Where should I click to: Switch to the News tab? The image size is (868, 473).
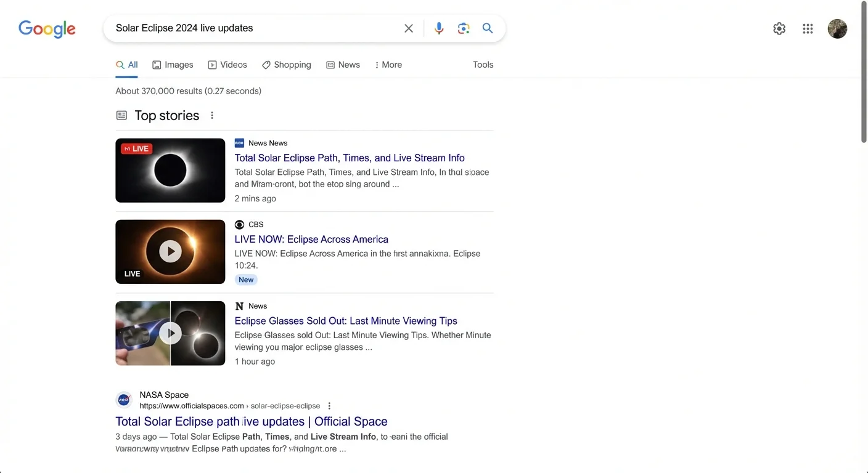343,65
